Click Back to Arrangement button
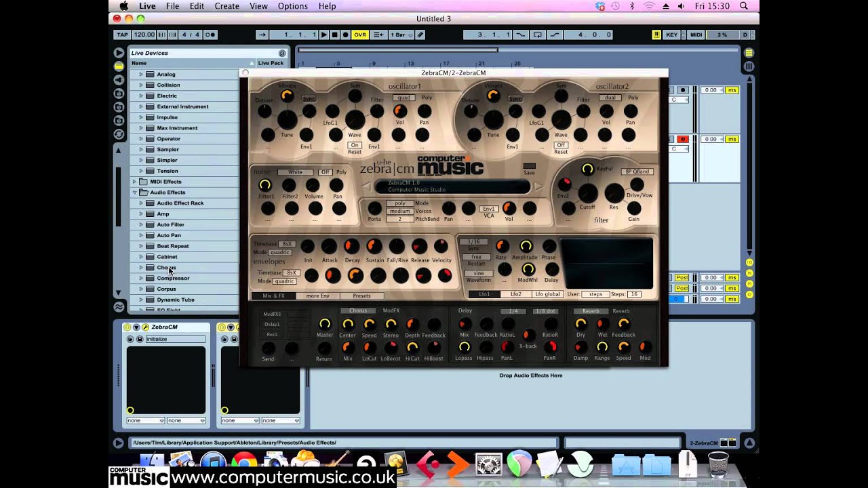Image resolution: width=868 pixels, height=488 pixels. coord(379,35)
